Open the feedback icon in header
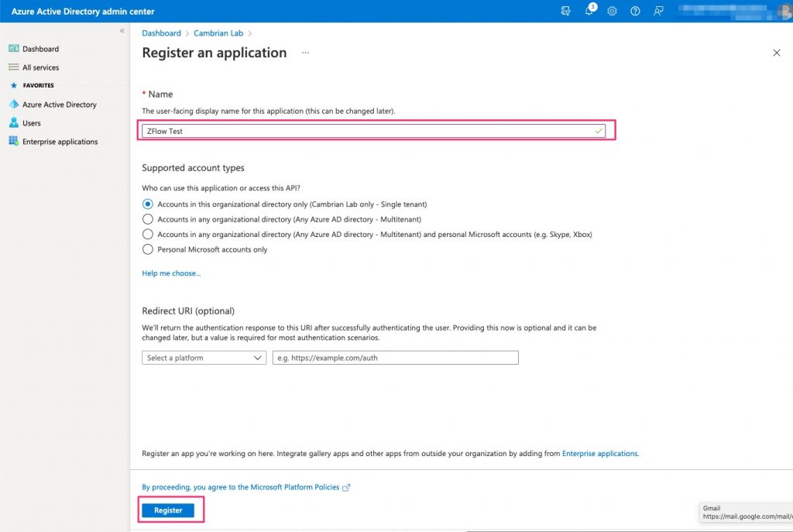Viewport: 793px width, 532px height. pyautogui.click(x=658, y=11)
